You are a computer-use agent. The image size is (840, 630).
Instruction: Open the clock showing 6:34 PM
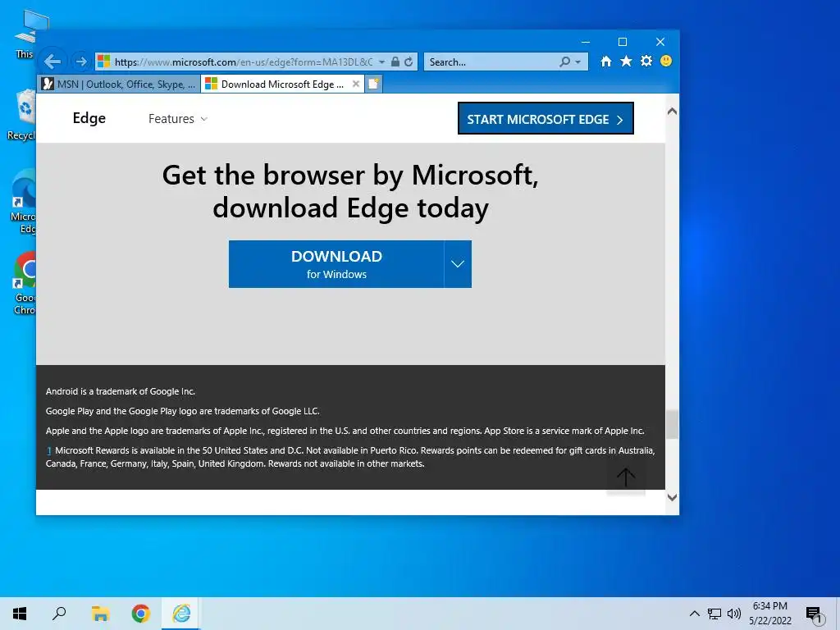[x=769, y=614]
